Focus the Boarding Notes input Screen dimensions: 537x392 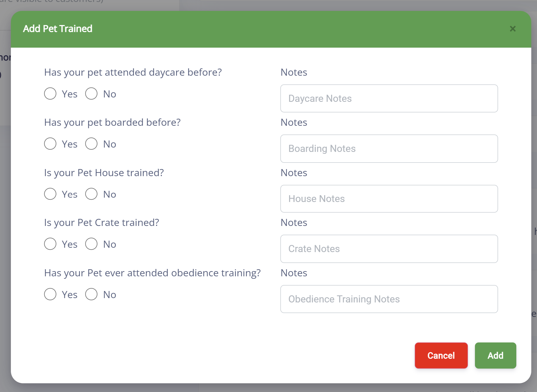pyautogui.click(x=389, y=149)
